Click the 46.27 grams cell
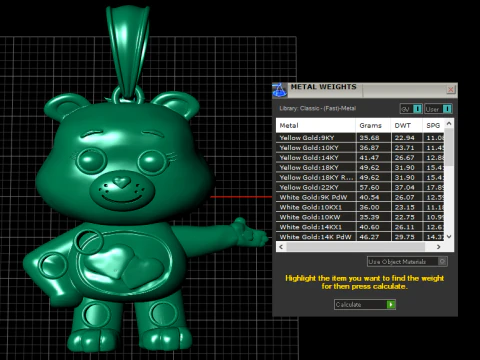This screenshot has height=360, width=480. pyautogui.click(x=373, y=237)
